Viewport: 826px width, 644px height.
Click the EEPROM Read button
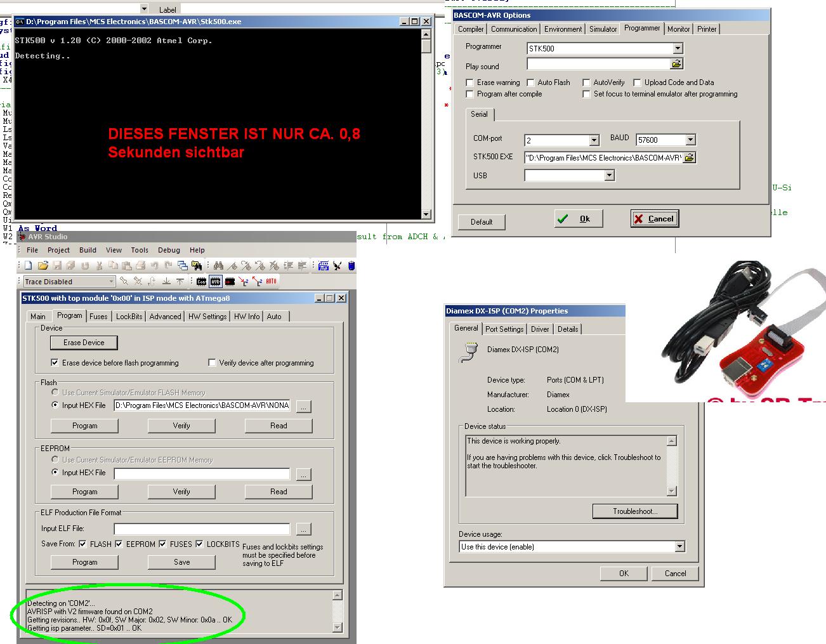click(279, 492)
